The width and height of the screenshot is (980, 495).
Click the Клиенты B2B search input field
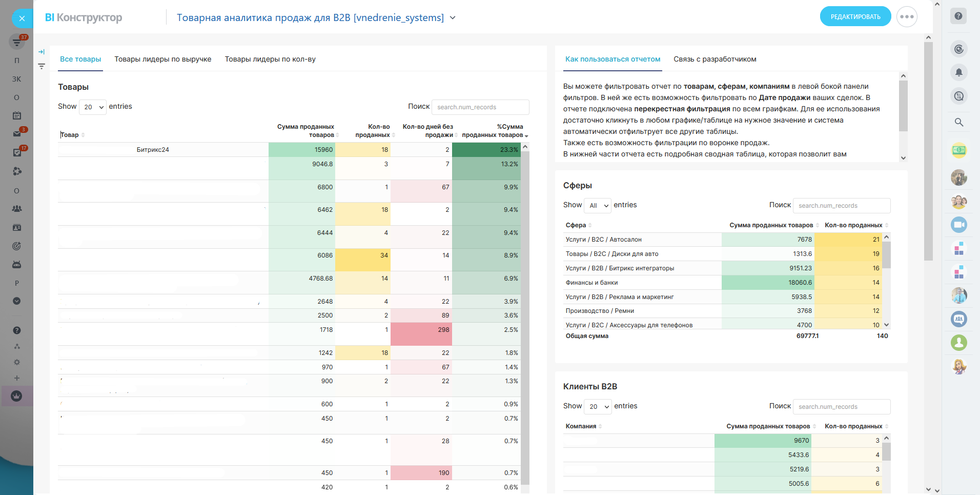(841, 407)
